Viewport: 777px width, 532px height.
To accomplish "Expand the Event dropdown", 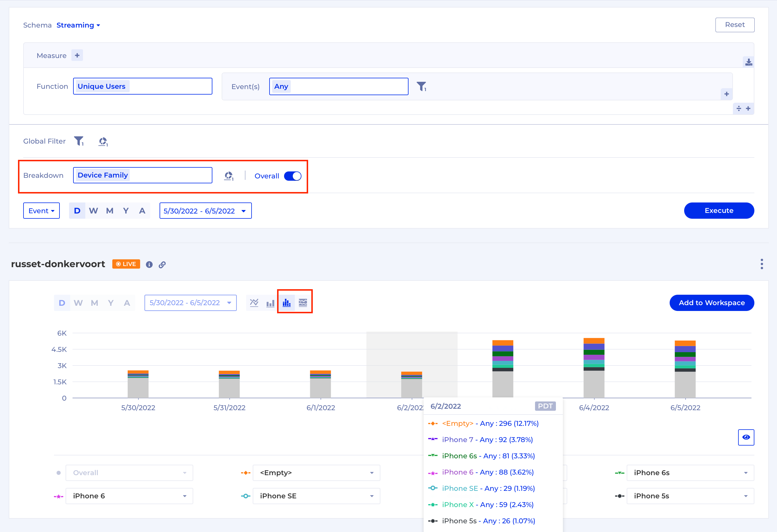I will pyautogui.click(x=41, y=211).
